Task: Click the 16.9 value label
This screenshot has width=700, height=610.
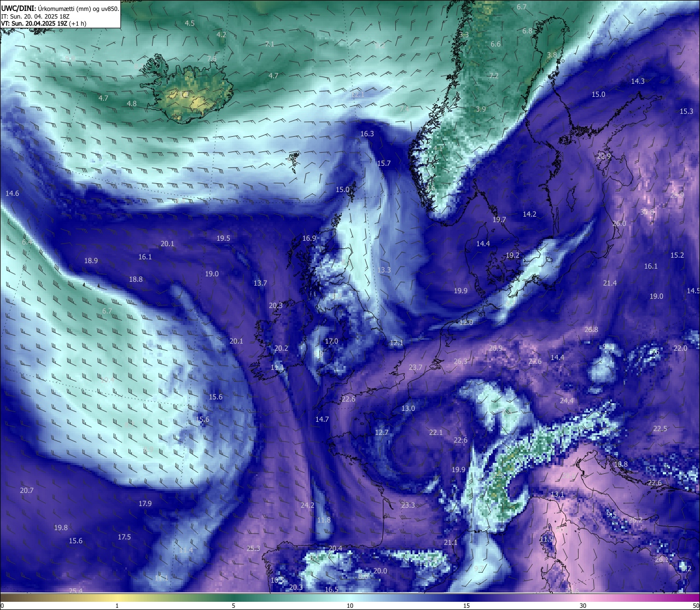Action: point(309,238)
